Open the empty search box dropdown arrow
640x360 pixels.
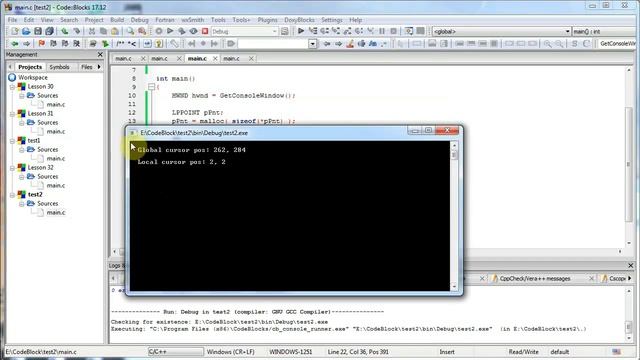(313, 44)
